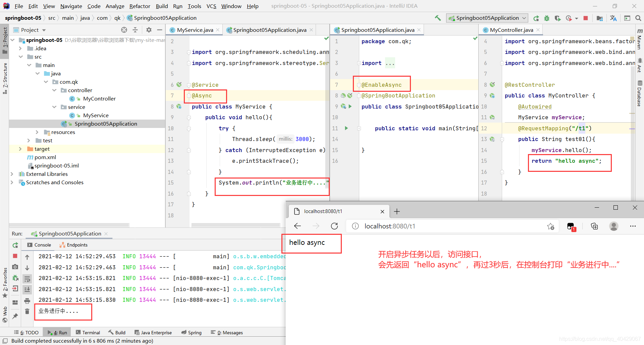The height and width of the screenshot is (345, 644).
Task: Expand the target folder
Action: (x=20, y=149)
